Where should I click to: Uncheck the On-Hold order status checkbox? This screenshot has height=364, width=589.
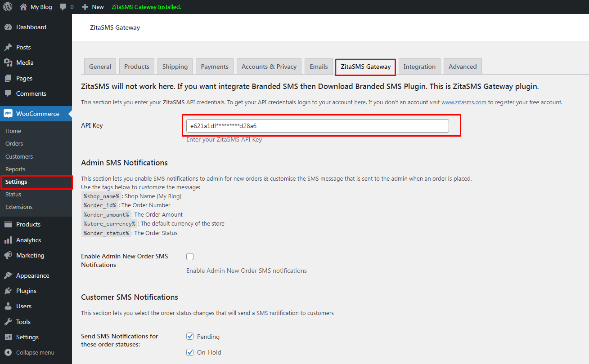190,352
